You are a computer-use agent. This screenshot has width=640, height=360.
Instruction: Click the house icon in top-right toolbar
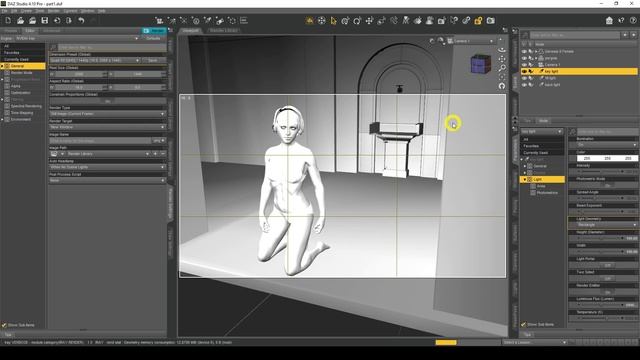point(609,20)
